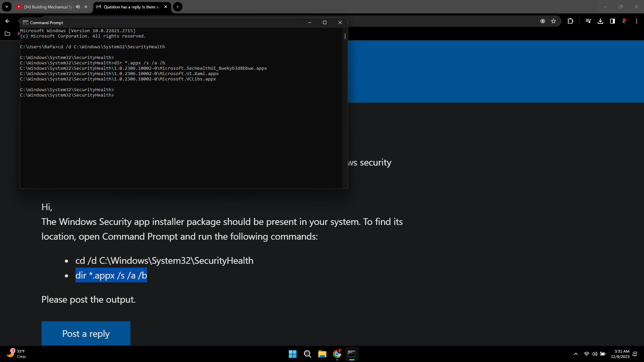Click the Post a reply button
The image size is (644, 362).
coord(86,334)
